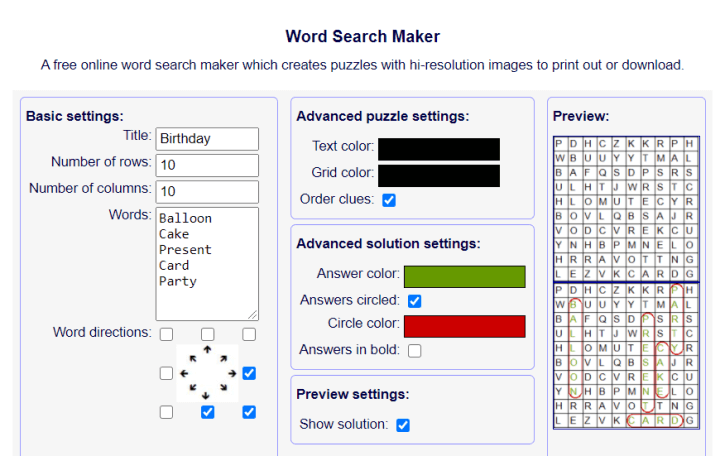Enable the down-left word direction checkbox
This screenshot has height=456, width=720.
(166, 412)
